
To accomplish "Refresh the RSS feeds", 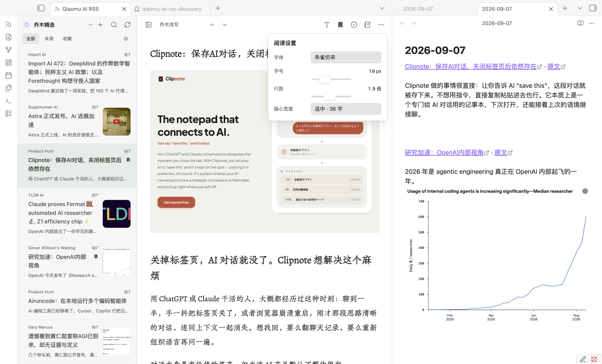I will click(x=127, y=25).
